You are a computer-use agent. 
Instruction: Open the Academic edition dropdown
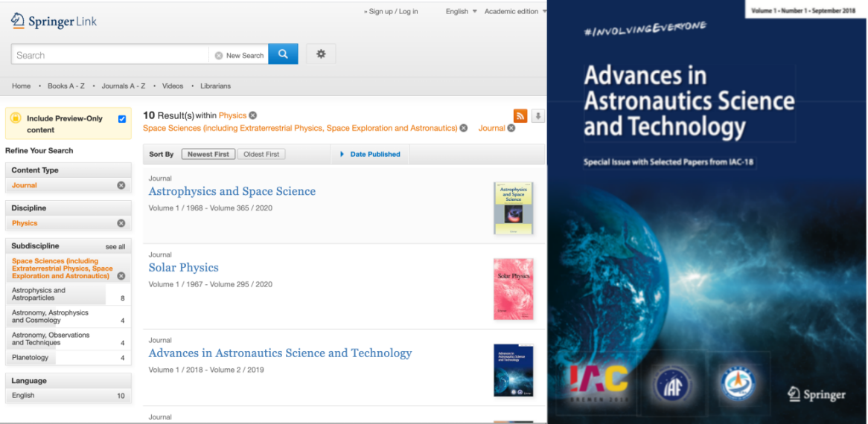tap(515, 12)
